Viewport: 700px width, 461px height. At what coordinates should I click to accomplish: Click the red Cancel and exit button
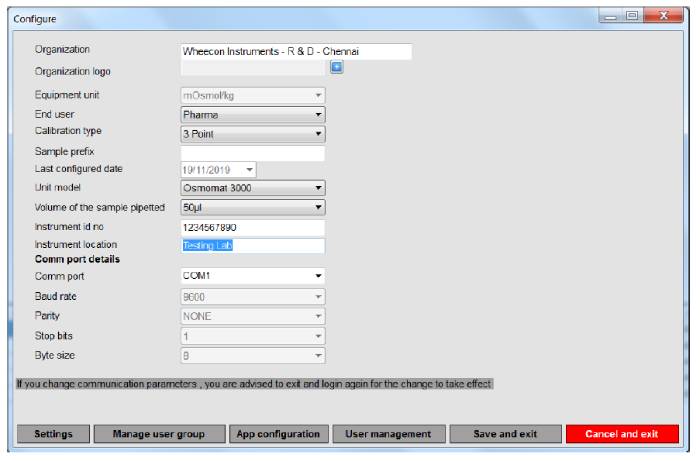click(x=622, y=434)
